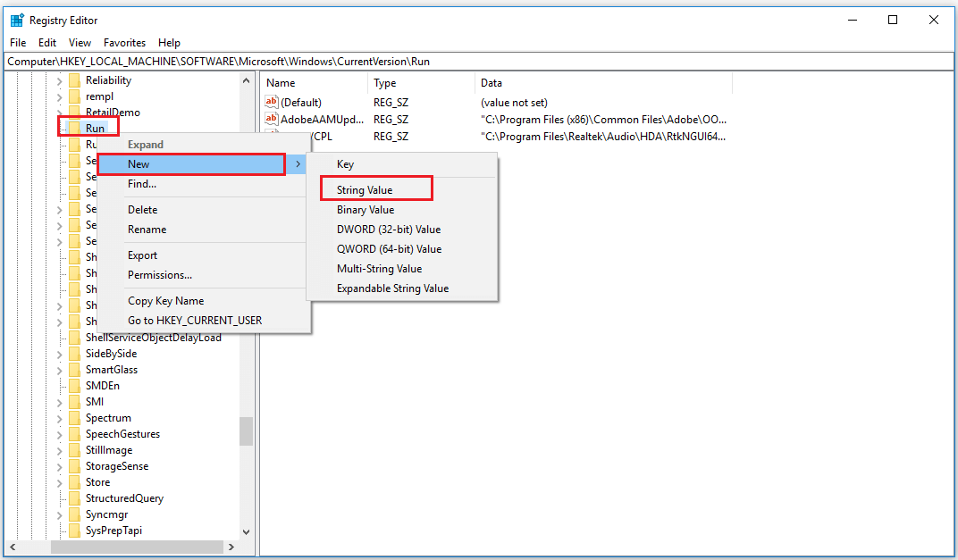Viewport: 958px width, 560px height.
Task: Click the string icon of AdobeAAMUpd value
Action: [x=272, y=119]
